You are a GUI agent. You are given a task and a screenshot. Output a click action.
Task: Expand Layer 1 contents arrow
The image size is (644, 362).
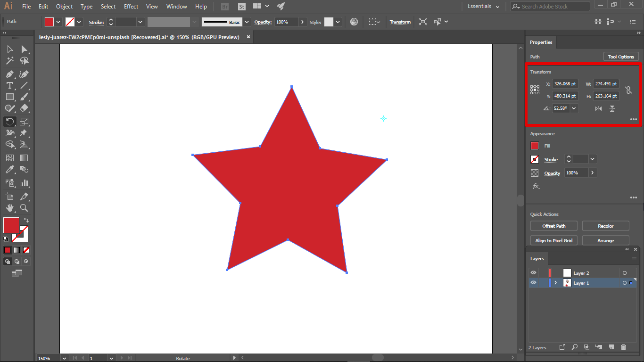click(555, 283)
